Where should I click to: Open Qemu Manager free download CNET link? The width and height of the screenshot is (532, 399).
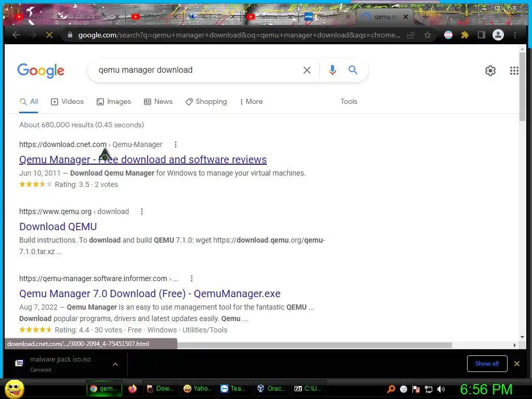coord(143,159)
